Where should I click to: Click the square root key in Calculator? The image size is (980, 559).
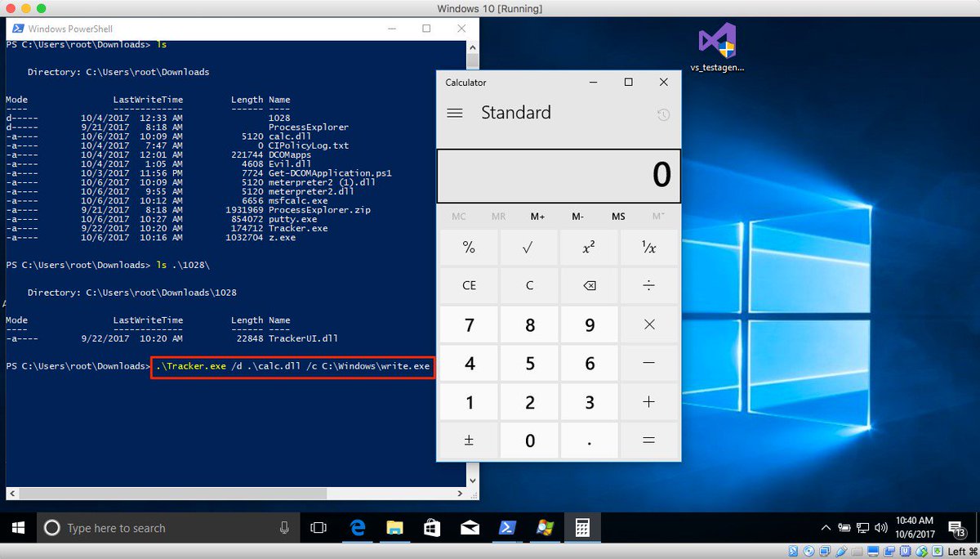pos(529,248)
